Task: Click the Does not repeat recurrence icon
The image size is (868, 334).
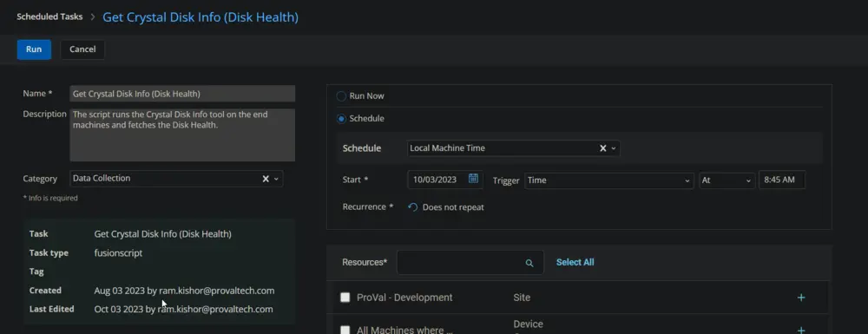Action: (x=412, y=207)
